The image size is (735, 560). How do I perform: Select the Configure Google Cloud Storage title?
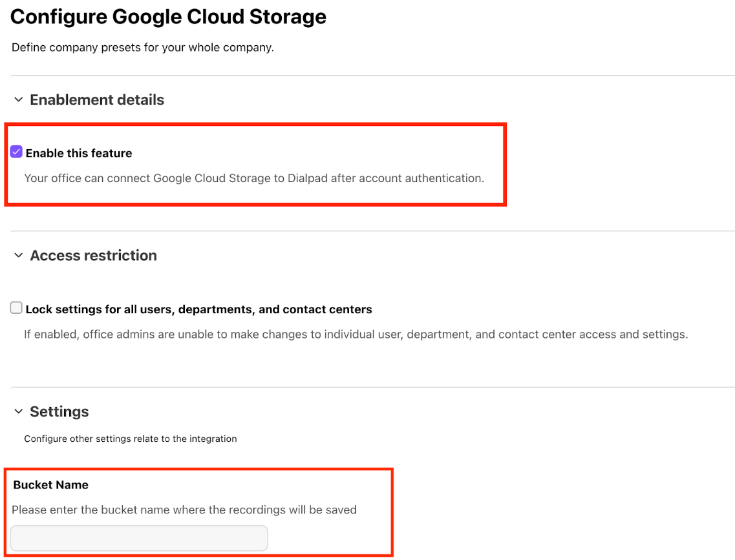[168, 17]
